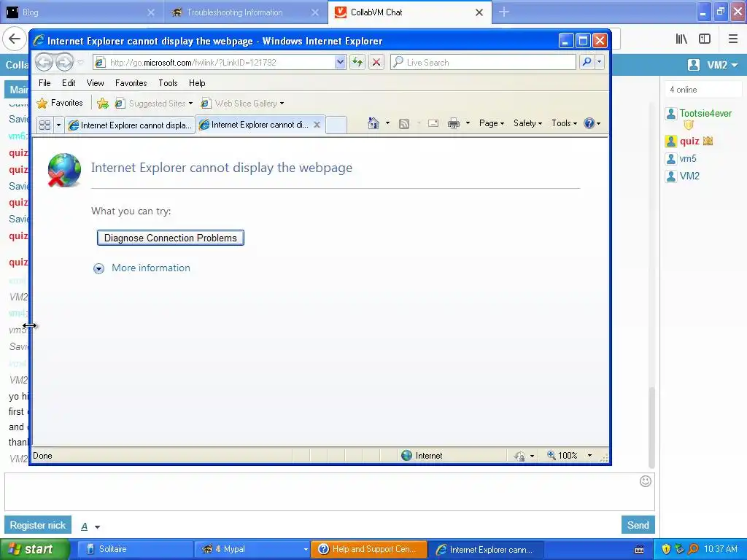Click the IE address bar URL field
The height and width of the screenshot is (560, 747).
[x=214, y=63]
